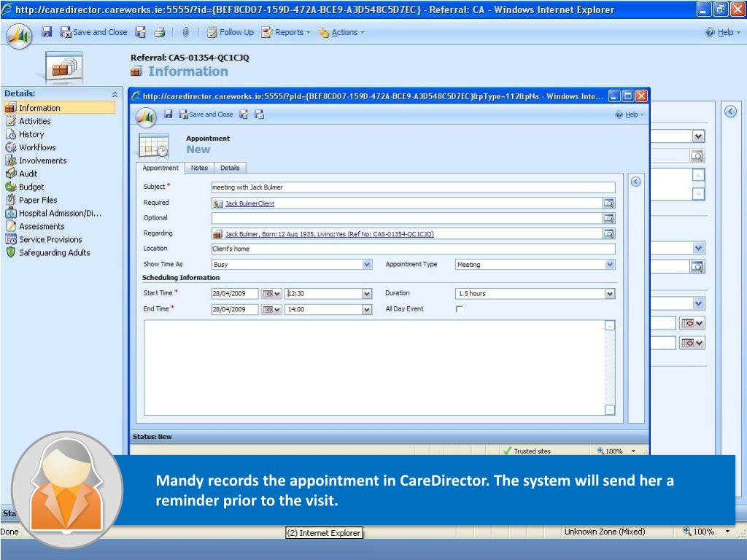This screenshot has height=560, width=747.
Task: Open the Reports dropdown menu
Action: (x=286, y=32)
